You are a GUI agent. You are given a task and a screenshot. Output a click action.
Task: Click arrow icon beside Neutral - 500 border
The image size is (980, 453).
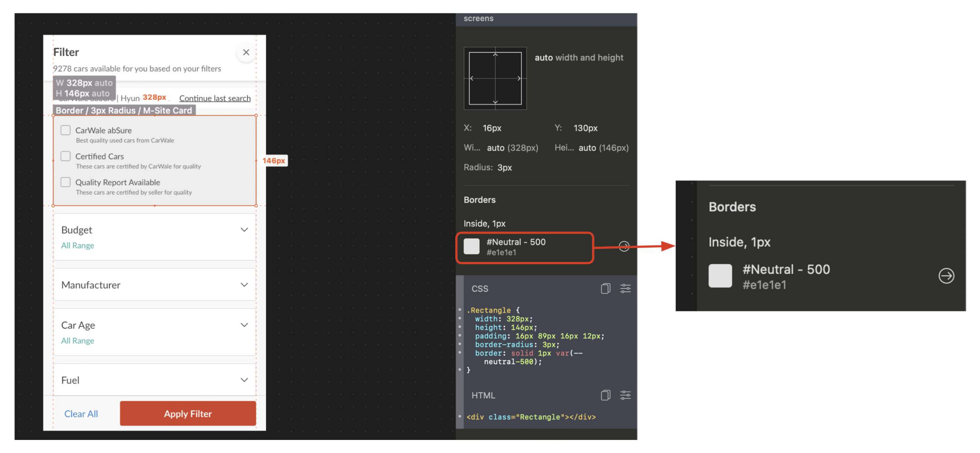tap(624, 246)
